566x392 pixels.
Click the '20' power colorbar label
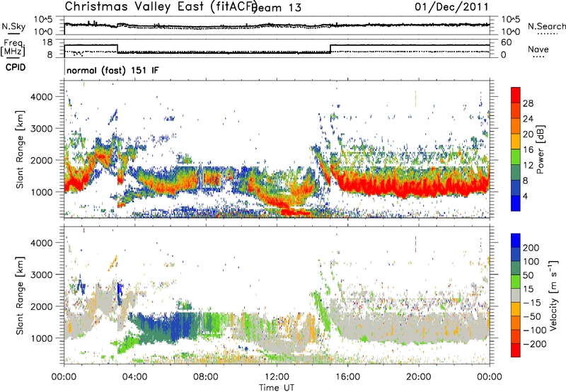click(528, 134)
